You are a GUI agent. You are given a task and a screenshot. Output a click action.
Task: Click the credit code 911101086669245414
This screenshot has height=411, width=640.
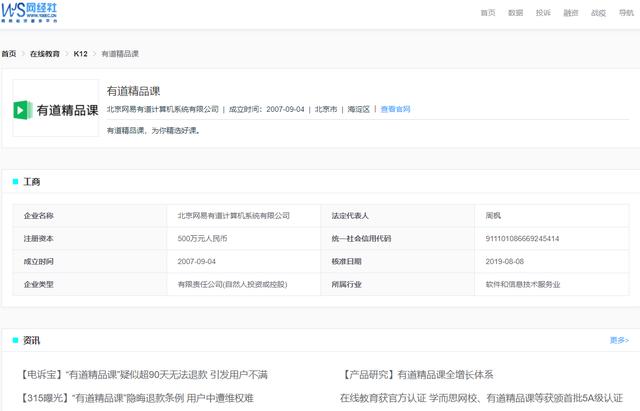[x=522, y=238]
